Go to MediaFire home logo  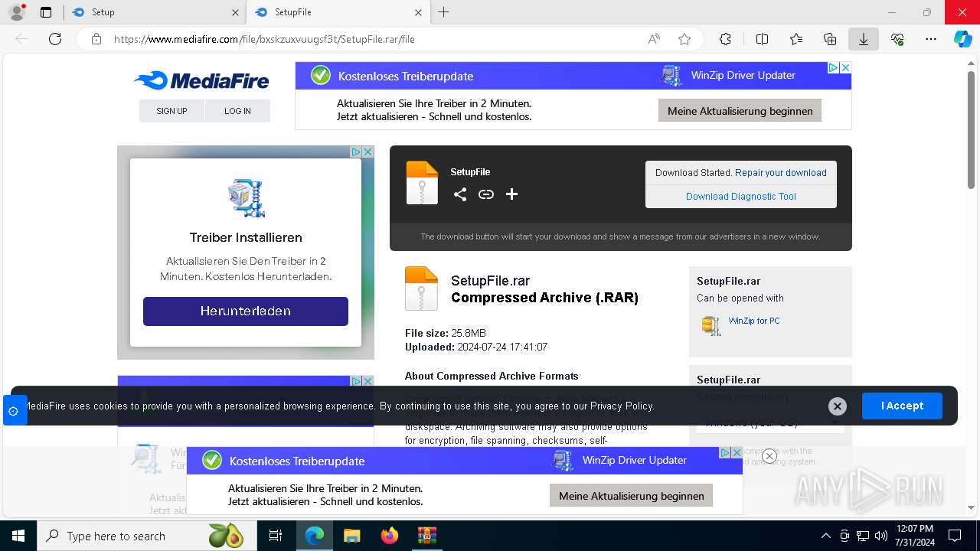coord(201,80)
